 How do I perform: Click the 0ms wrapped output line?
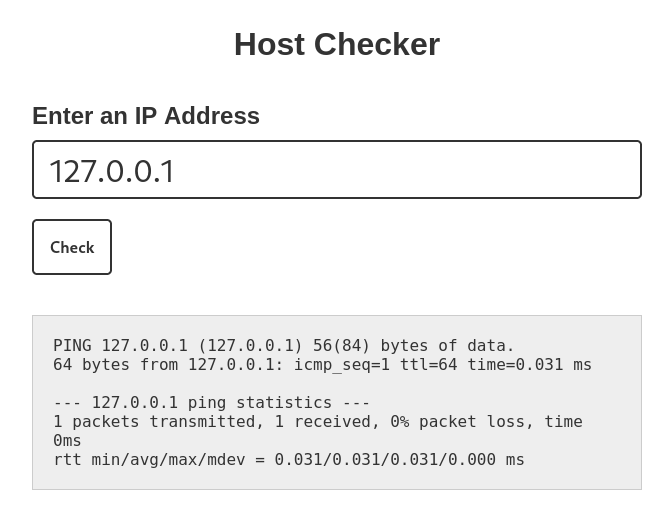click(67, 441)
